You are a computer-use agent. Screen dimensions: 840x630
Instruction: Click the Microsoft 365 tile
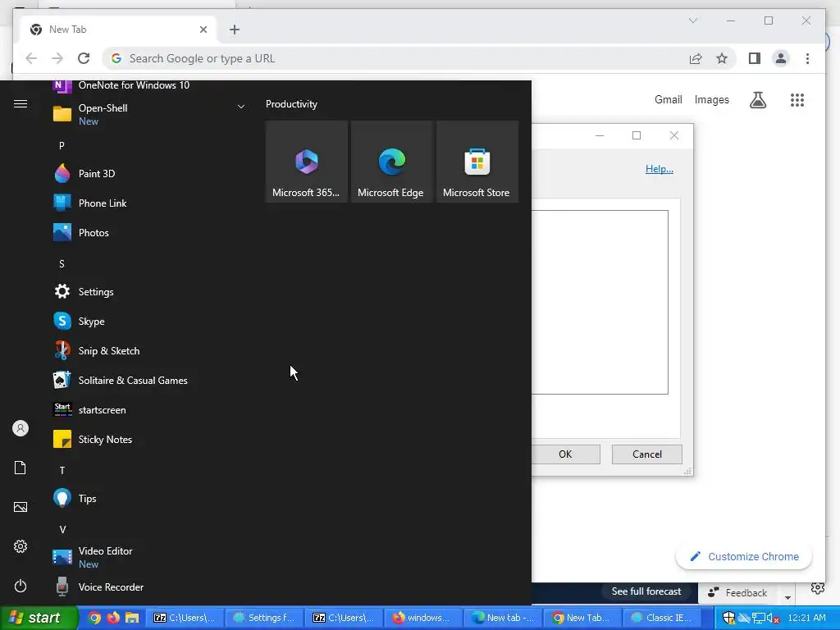[x=307, y=162]
